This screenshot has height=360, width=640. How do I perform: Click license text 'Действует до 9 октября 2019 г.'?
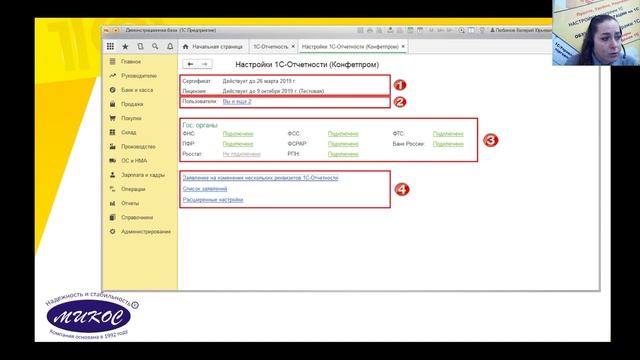point(260,91)
